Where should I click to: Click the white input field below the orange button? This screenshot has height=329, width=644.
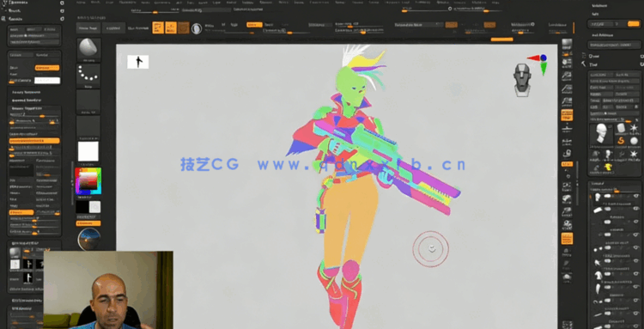click(x=47, y=81)
